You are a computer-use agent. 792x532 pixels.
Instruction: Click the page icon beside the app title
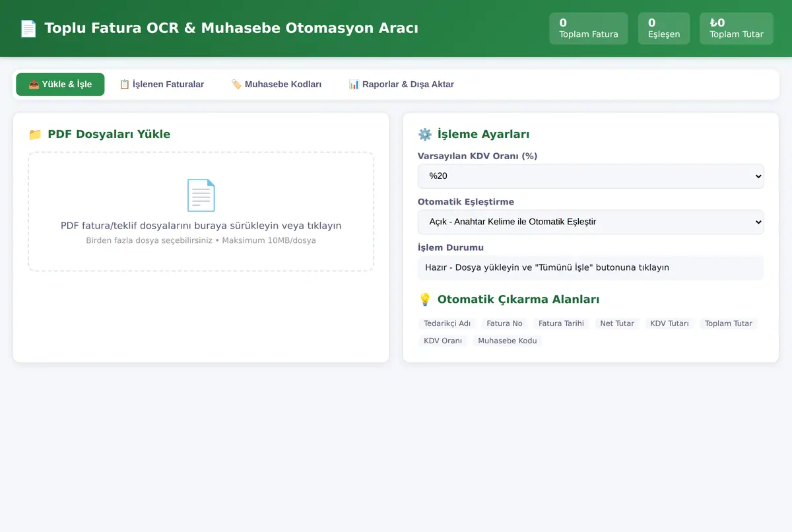click(28, 28)
